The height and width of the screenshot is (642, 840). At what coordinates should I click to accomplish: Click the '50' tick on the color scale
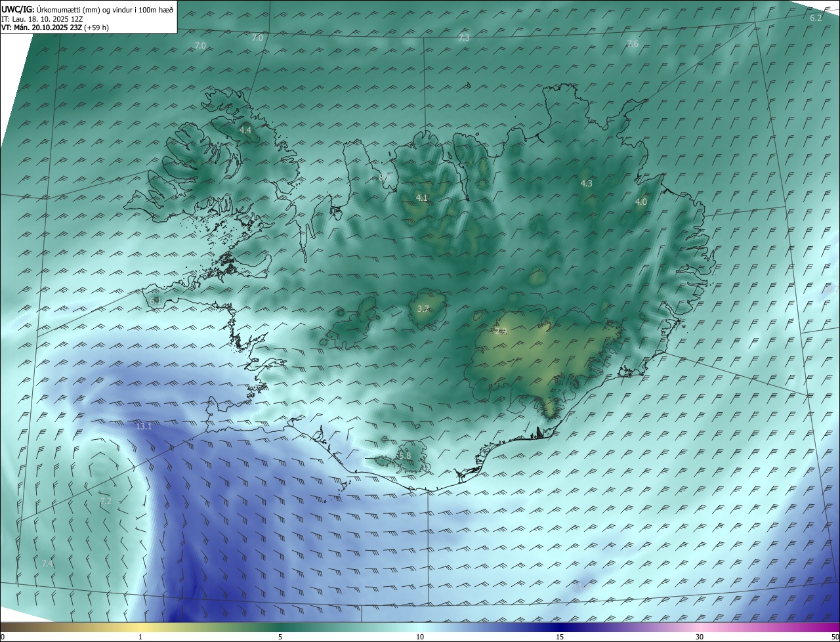(x=835, y=637)
